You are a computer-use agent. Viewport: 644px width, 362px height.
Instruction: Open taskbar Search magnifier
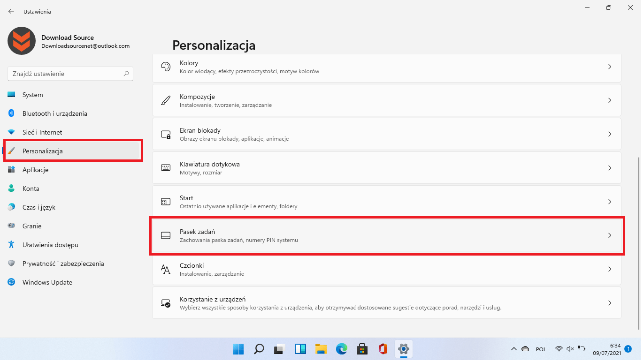click(x=259, y=349)
